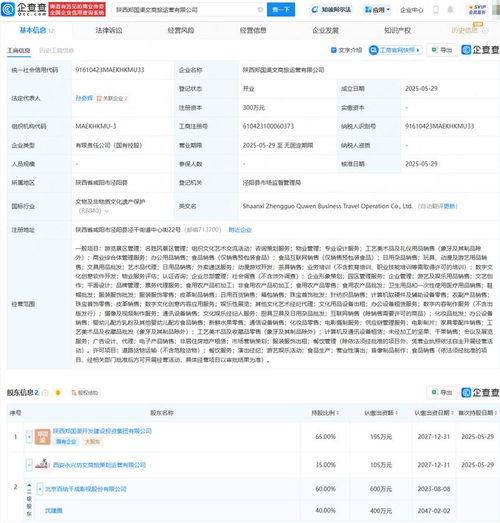Expand the 国标行业 R8840 chevron
The height and width of the screenshot is (523, 500).
pyautogui.click(x=107, y=211)
